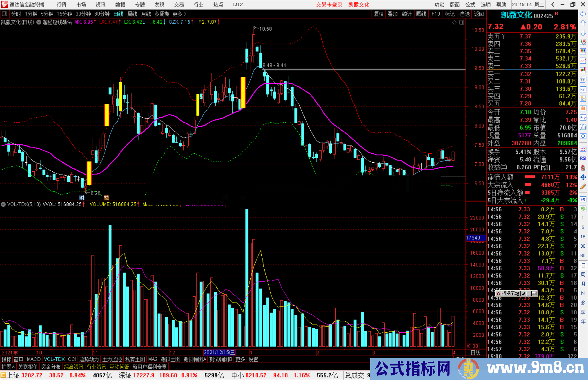This screenshot has height=380, width=588.
Task: Open the 资讯 menu in top bar
Action: click(100, 5)
